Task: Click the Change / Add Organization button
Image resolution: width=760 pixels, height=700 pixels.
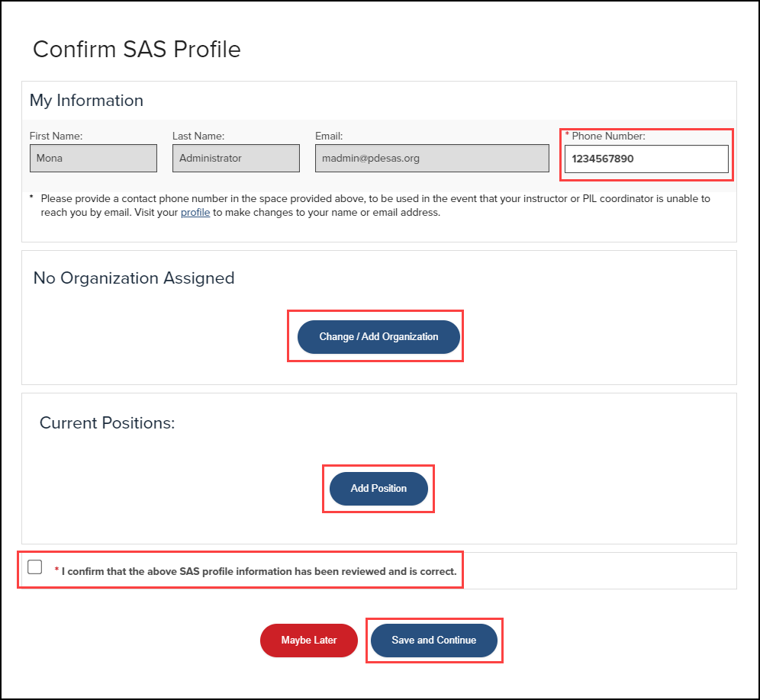Action: pos(378,336)
